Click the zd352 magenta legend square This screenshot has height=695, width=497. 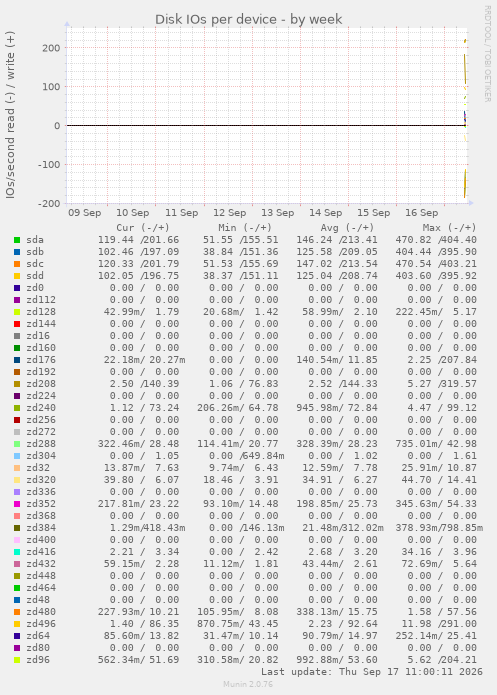[x=17, y=504]
